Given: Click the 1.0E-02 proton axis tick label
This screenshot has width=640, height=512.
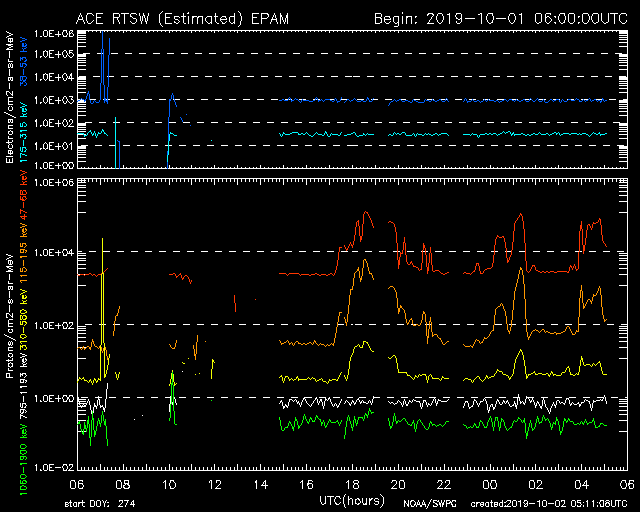Looking at the screenshot, I should coord(57,467).
